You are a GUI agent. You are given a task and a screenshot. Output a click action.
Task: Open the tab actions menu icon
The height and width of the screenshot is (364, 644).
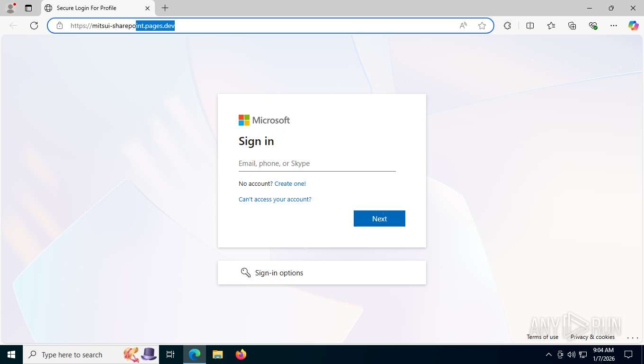(x=28, y=8)
